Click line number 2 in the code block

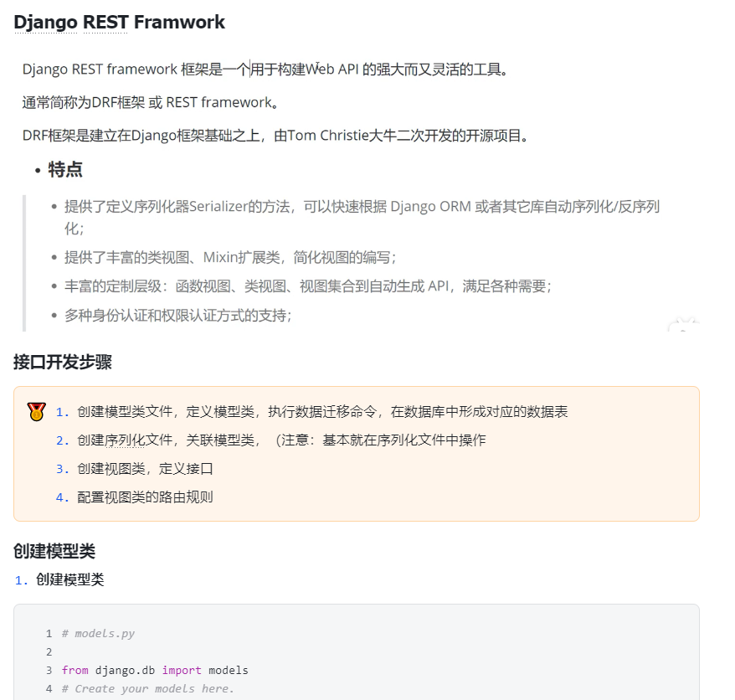(x=49, y=651)
